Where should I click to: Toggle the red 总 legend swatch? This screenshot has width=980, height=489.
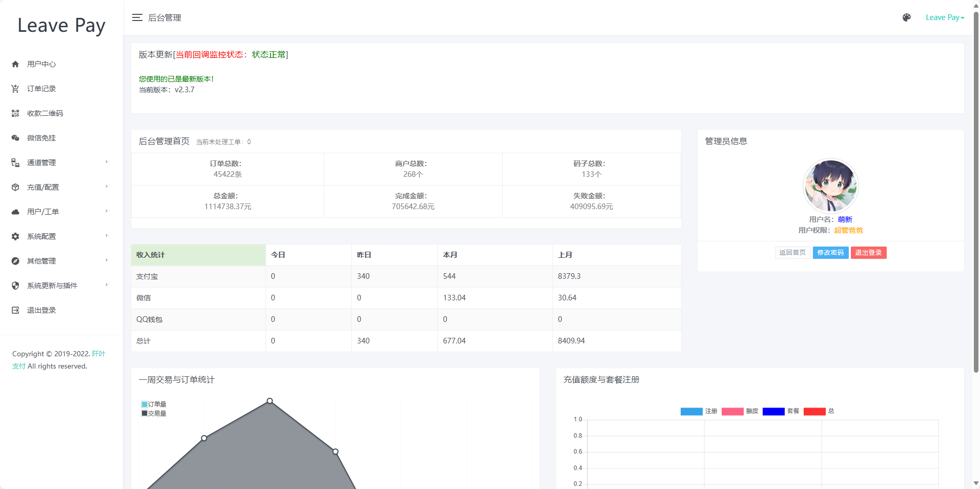pyautogui.click(x=814, y=411)
